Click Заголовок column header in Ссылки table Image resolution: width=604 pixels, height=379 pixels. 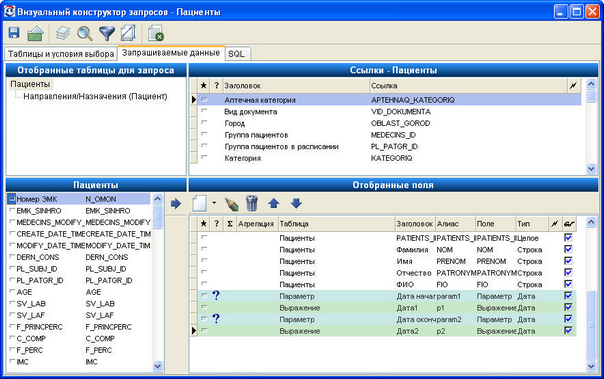point(296,86)
